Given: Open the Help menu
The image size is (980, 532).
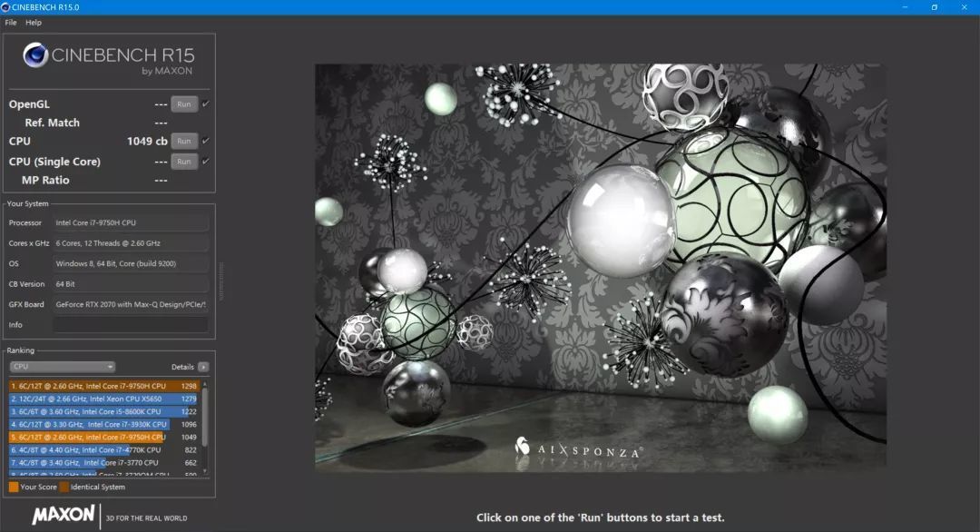Looking at the screenshot, I should click(34, 23).
